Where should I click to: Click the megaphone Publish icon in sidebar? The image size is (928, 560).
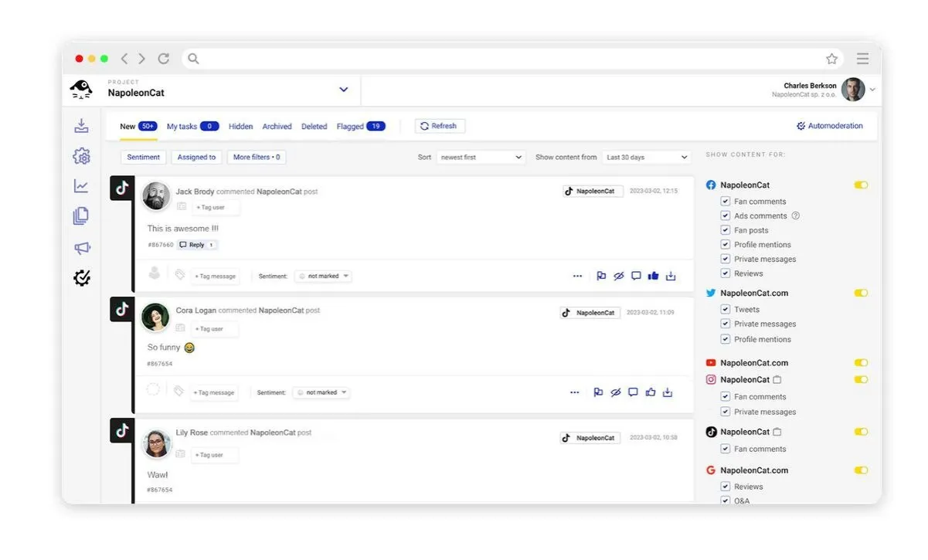pos(81,247)
